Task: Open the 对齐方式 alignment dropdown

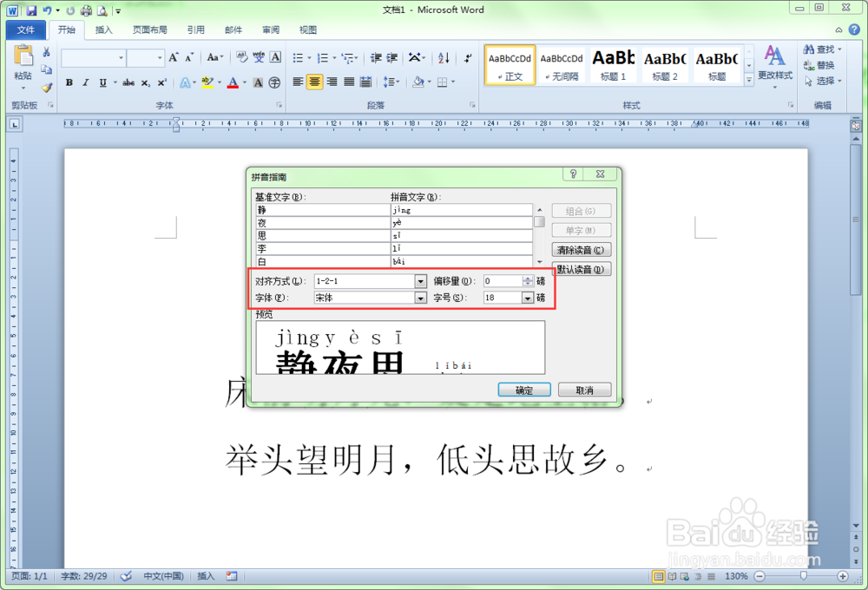Action: [421, 281]
